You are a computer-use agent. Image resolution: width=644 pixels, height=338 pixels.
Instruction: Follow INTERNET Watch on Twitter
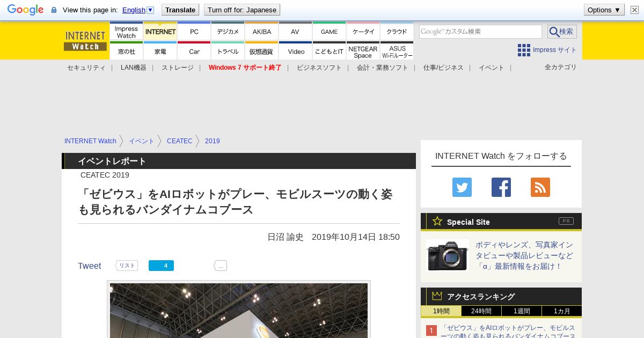[462, 187]
